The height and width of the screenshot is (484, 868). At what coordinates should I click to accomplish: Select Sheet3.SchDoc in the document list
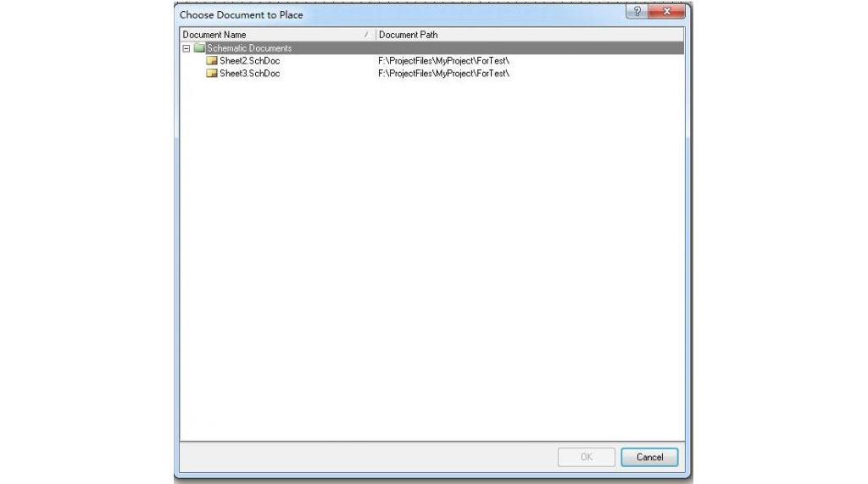click(250, 73)
